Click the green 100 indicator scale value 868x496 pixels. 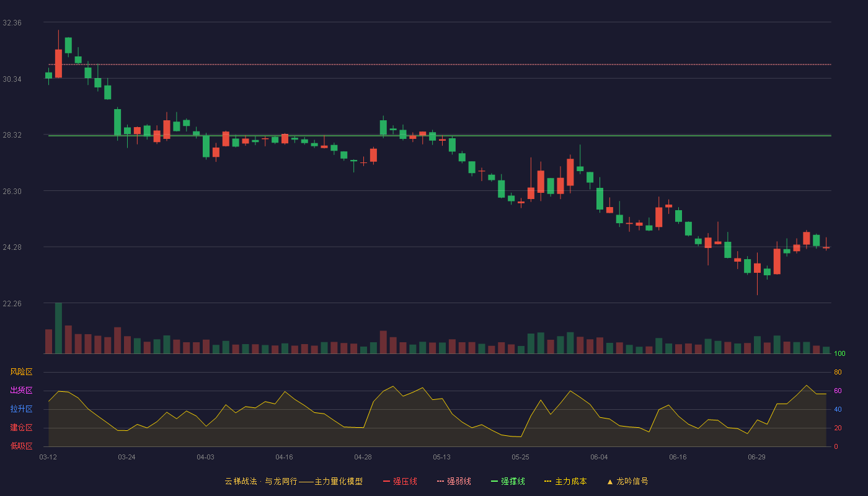pos(839,354)
